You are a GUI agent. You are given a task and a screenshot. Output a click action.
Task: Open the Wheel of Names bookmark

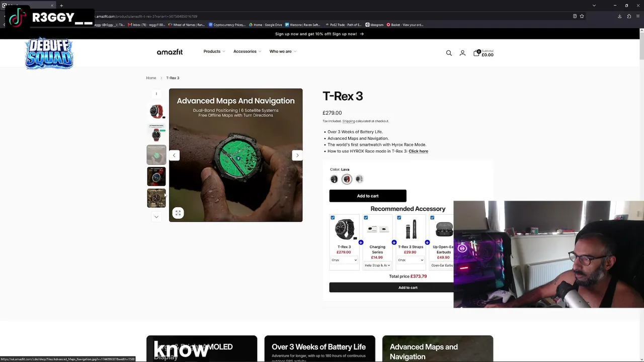pyautogui.click(x=186, y=25)
